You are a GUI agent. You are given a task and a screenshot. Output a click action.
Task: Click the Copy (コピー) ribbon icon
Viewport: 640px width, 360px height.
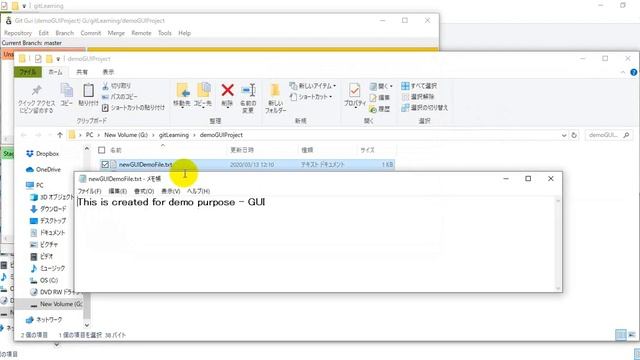[67, 95]
